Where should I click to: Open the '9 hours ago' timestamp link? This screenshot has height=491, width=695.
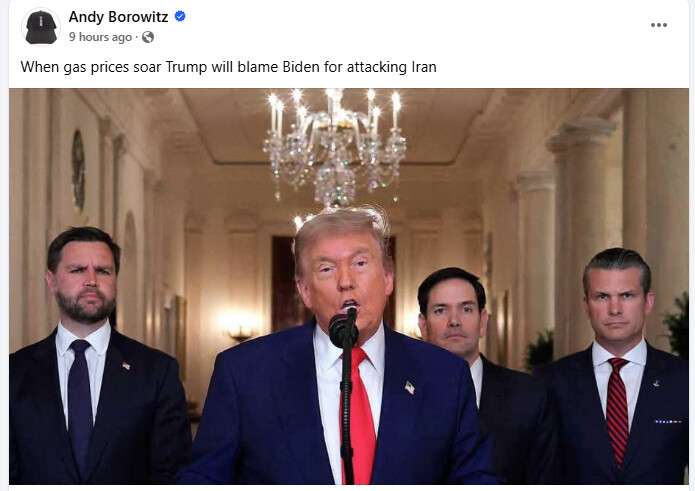100,37
